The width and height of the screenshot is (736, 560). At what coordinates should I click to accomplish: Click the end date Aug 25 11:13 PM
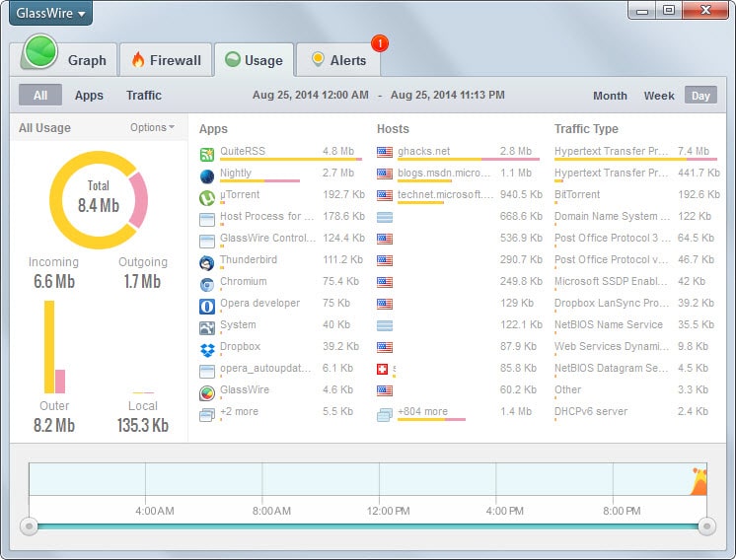coord(447,95)
